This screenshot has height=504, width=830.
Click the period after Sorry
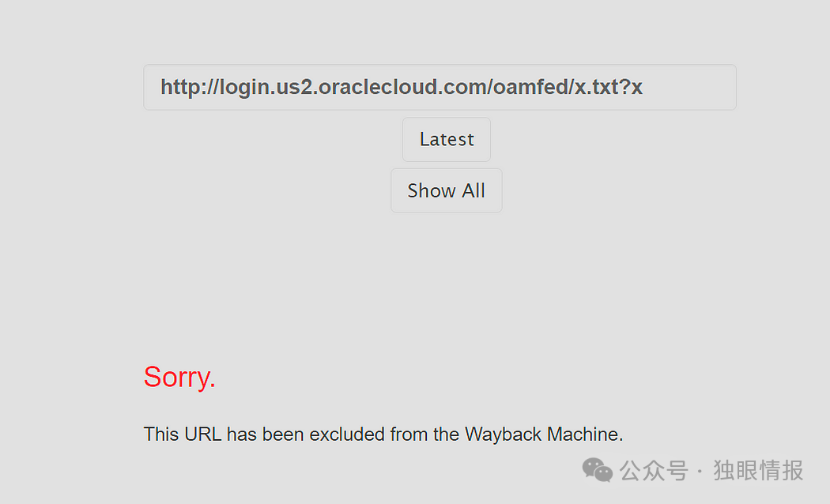coord(213,386)
